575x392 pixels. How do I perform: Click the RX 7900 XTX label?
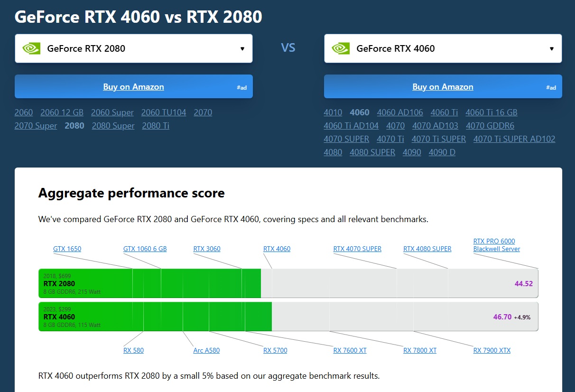pos(492,350)
